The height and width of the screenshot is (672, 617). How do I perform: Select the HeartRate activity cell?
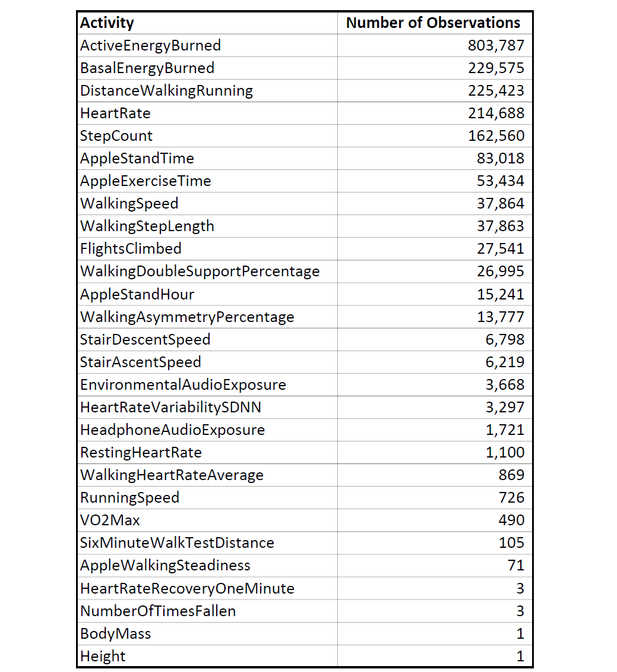[207, 113]
